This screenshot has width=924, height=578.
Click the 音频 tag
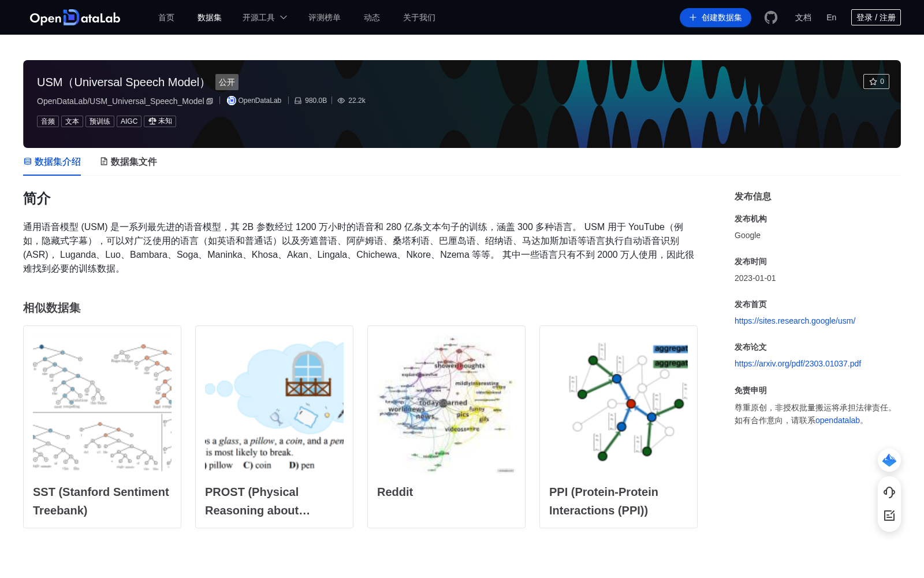tap(48, 121)
